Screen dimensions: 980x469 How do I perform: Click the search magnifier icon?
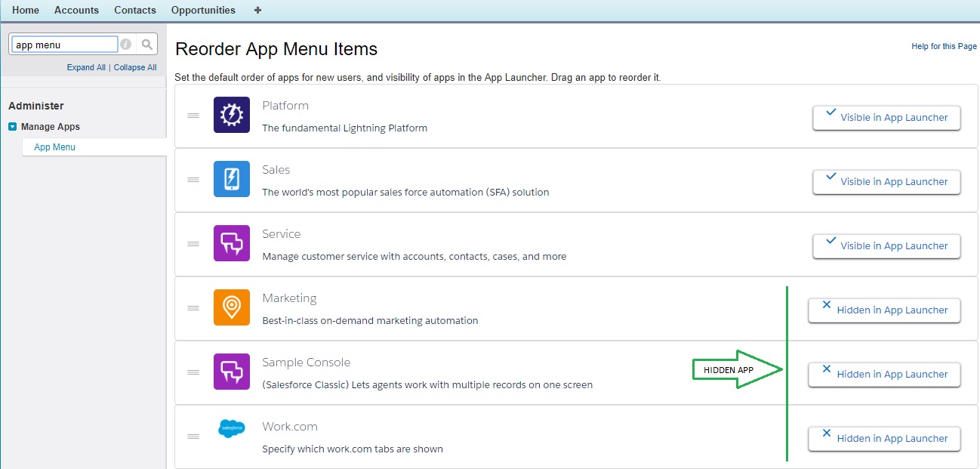[146, 44]
